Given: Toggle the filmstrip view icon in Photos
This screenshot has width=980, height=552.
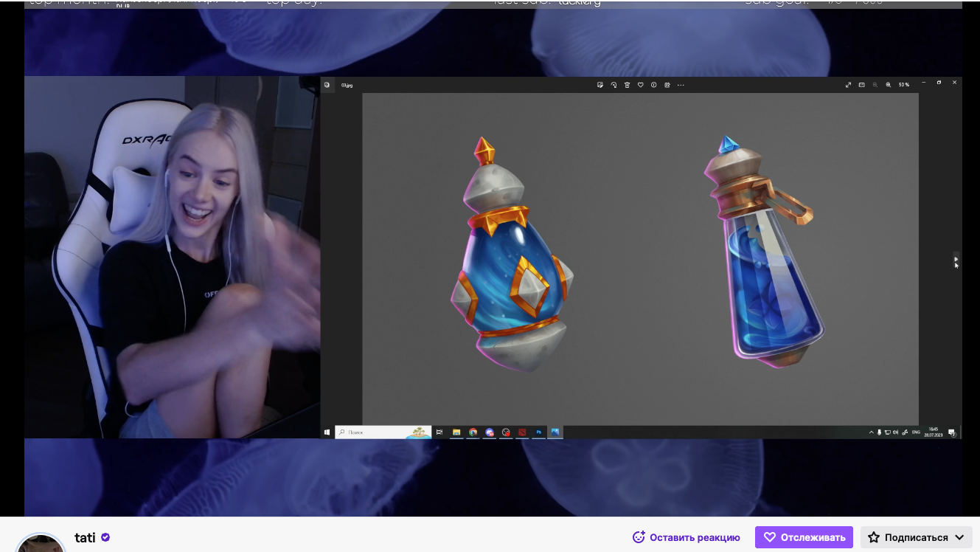Looking at the screenshot, I should [861, 85].
